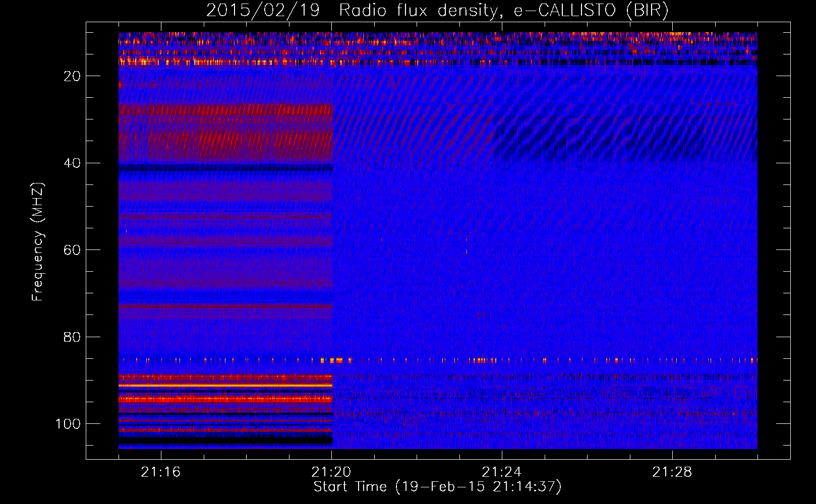Click the frequency tick label '100'
This screenshot has height=504, width=816.
point(68,424)
